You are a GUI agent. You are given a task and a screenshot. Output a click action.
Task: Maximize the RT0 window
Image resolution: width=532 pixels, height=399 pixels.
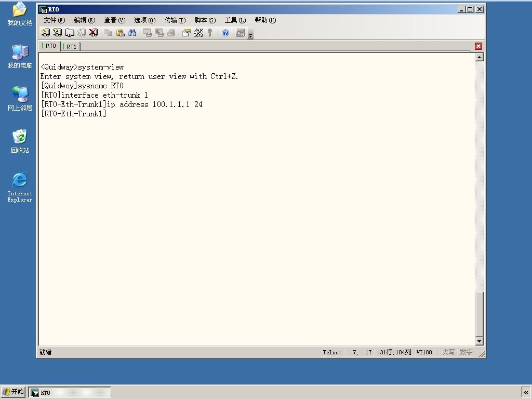[470, 9]
